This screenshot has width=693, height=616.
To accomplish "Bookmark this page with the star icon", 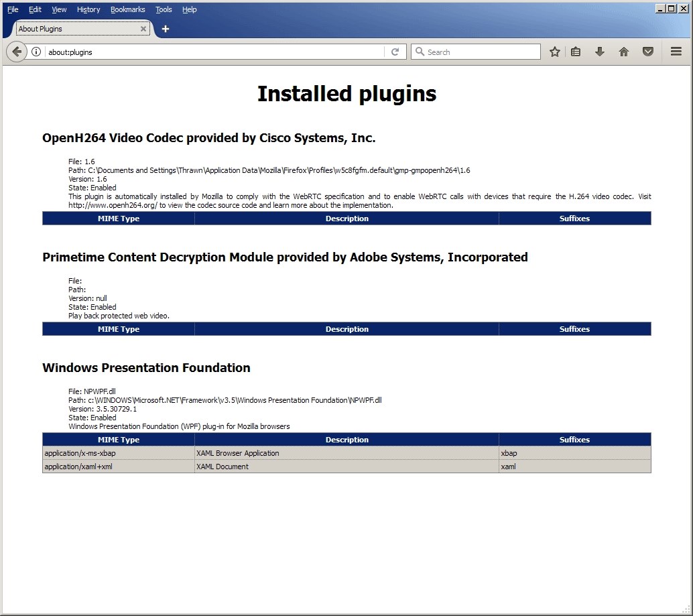I will click(555, 52).
